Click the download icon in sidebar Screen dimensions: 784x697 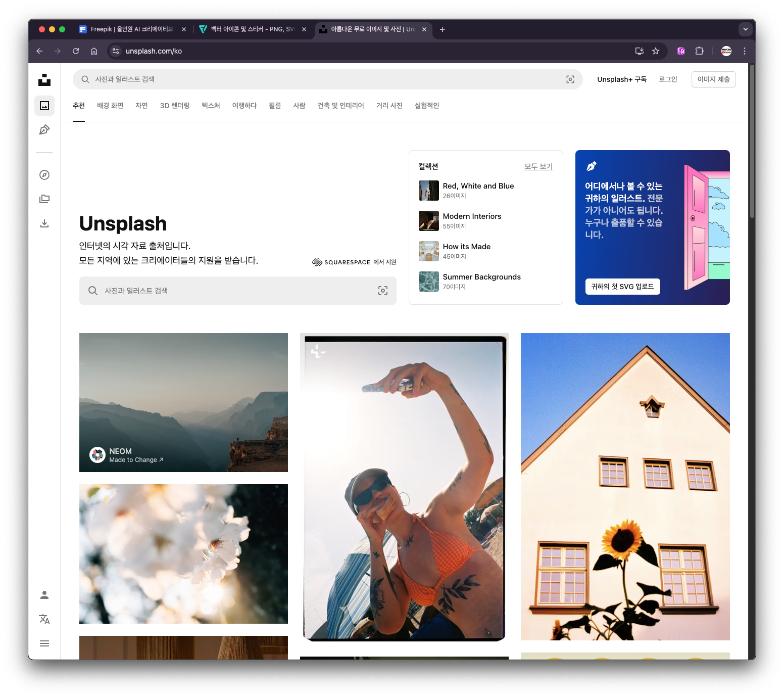pyautogui.click(x=44, y=223)
